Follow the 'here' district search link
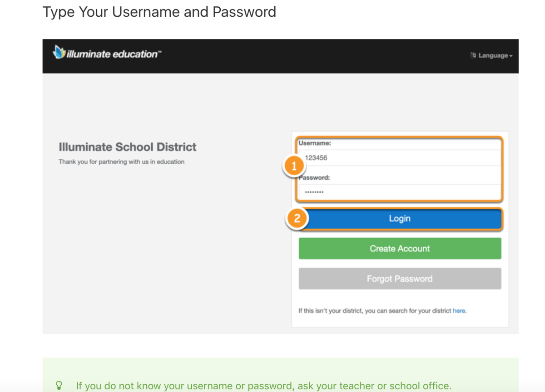The height and width of the screenshot is (392, 545). tap(459, 311)
